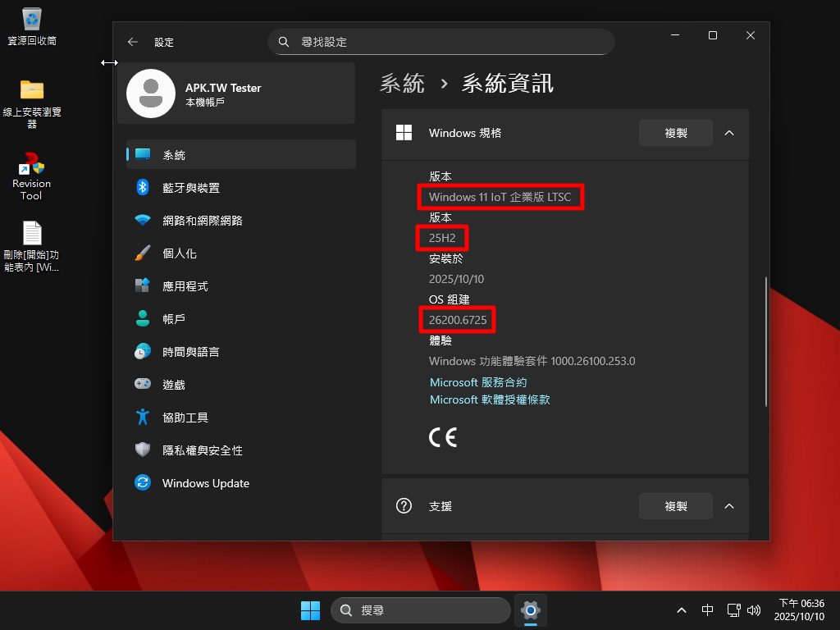Open the Microsoft 服務合約 link
This screenshot has height=630, width=840.
point(478,382)
